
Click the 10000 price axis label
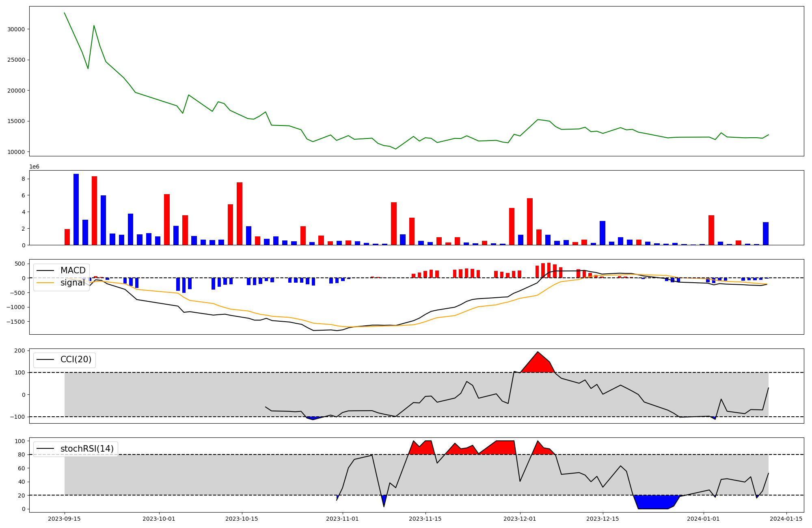coord(16,152)
